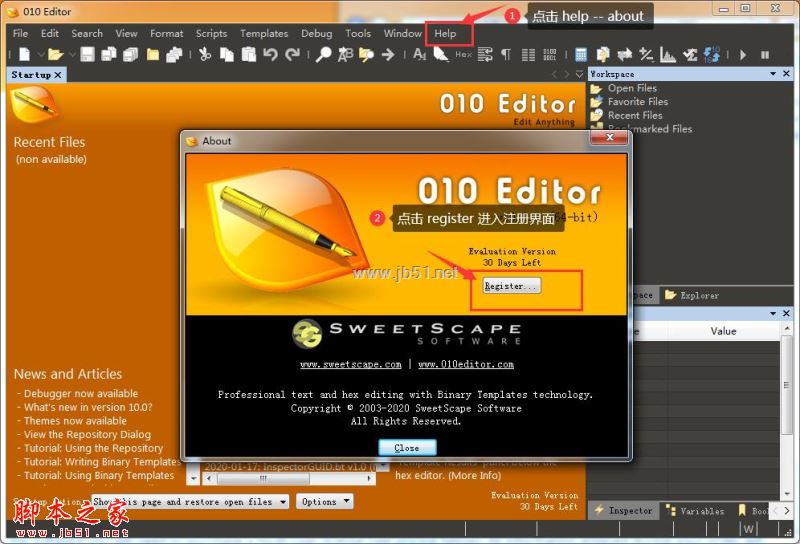Image resolution: width=800 pixels, height=544 pixels.
Task: Open Workspace panel dropdown arrow
Action: (x=773, y=74)
